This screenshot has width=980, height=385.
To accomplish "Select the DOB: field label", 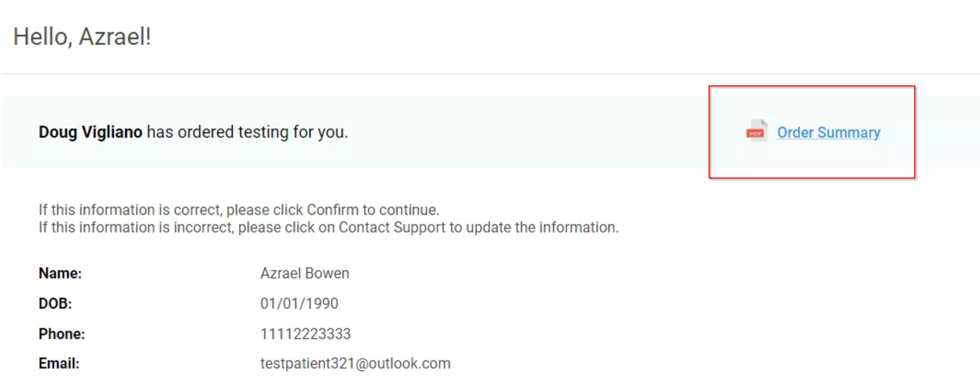I will 55,303.
